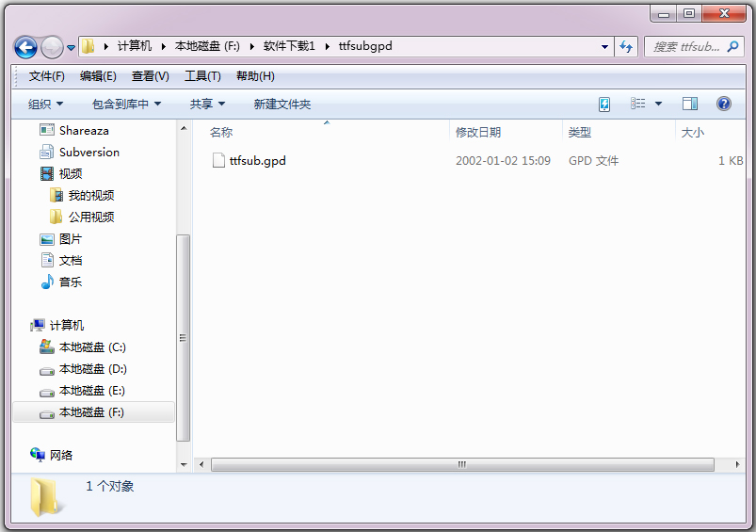Open 我的视频 folder
Screen dimensions: 756x532
pos(82,195)
